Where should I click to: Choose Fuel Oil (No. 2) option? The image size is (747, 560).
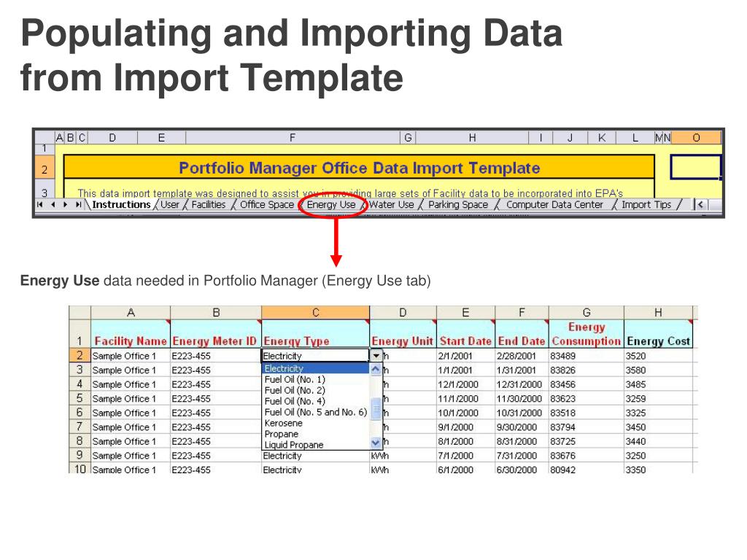coord(315,391)
